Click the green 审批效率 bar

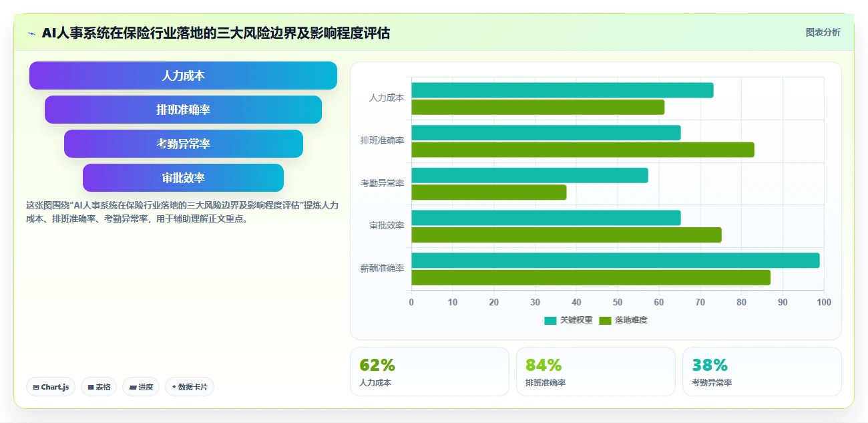click(566, 235)
